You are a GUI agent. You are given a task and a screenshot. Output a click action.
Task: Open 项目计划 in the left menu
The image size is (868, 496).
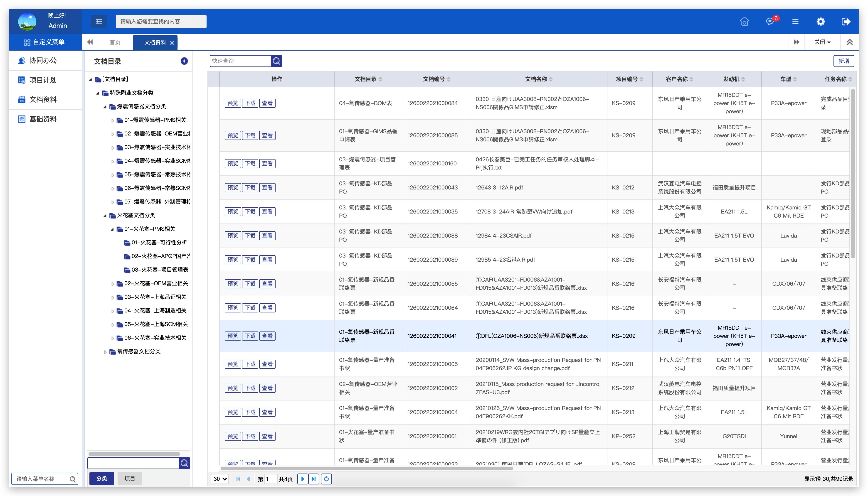coord(43,80)
